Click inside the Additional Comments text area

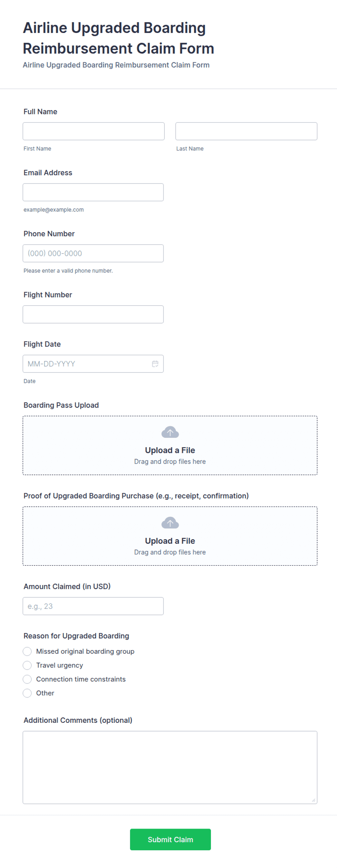[x=170, y=767]
